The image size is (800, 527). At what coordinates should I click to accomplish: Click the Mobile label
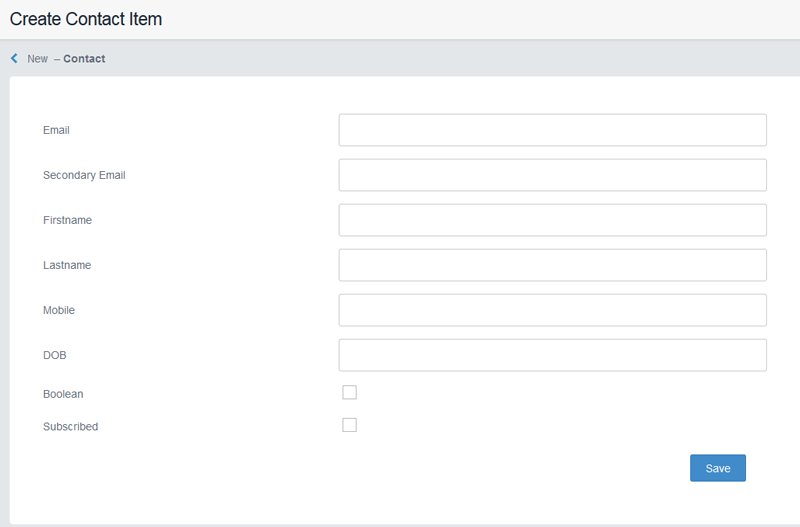click(x=59, y=310)
